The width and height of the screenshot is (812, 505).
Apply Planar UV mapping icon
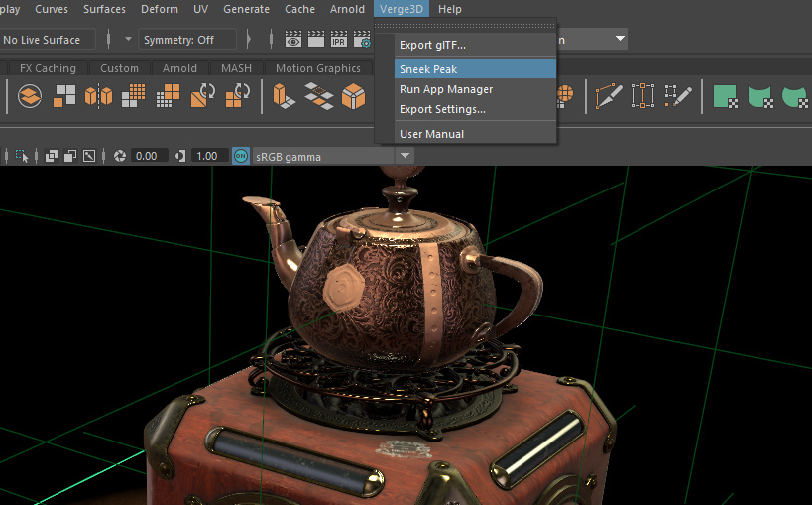point(726,97)
